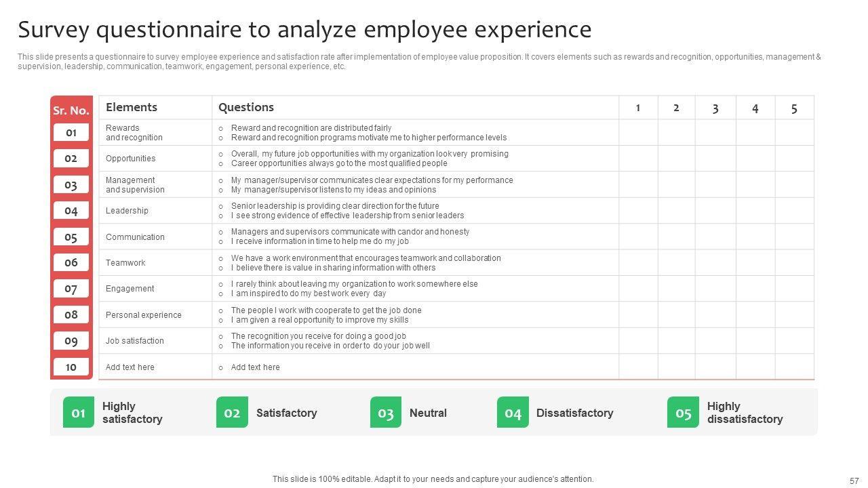
Task: Click serial number badge 01 in red column
Action: (x=71, y=133)
